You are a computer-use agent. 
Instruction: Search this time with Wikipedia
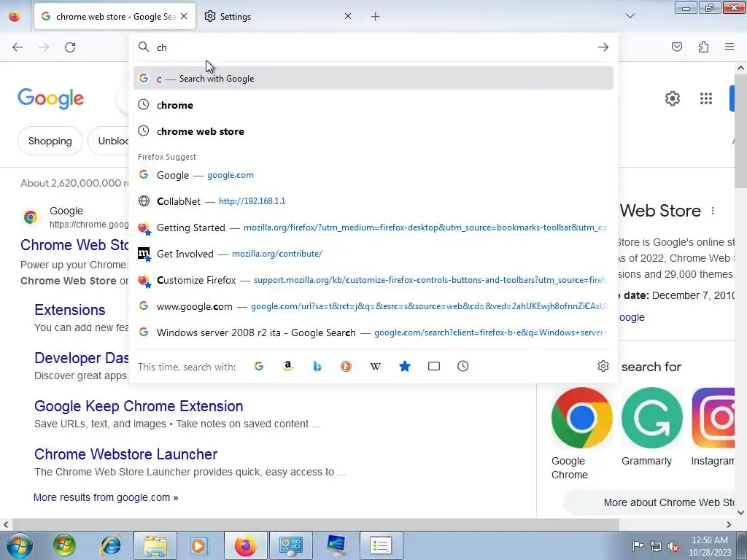(376, 366)
